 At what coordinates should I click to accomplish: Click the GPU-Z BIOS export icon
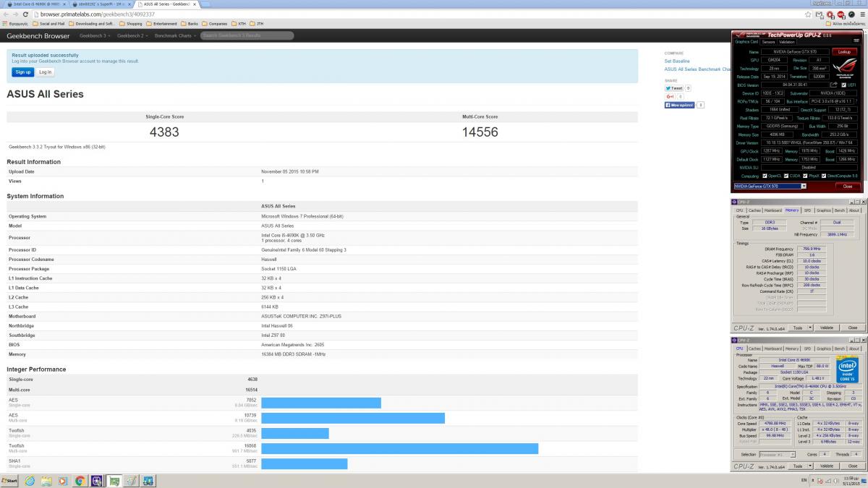click(x=833, y=85)
